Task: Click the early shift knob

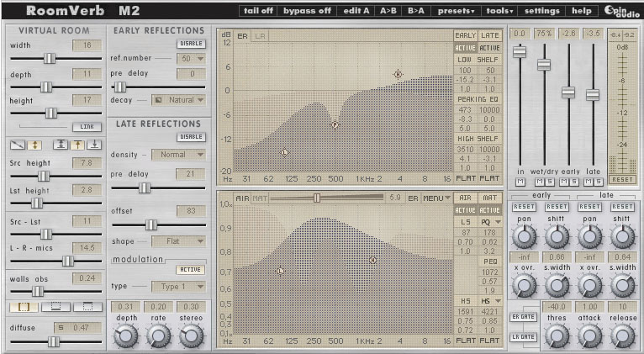Action: coord(557,236)
